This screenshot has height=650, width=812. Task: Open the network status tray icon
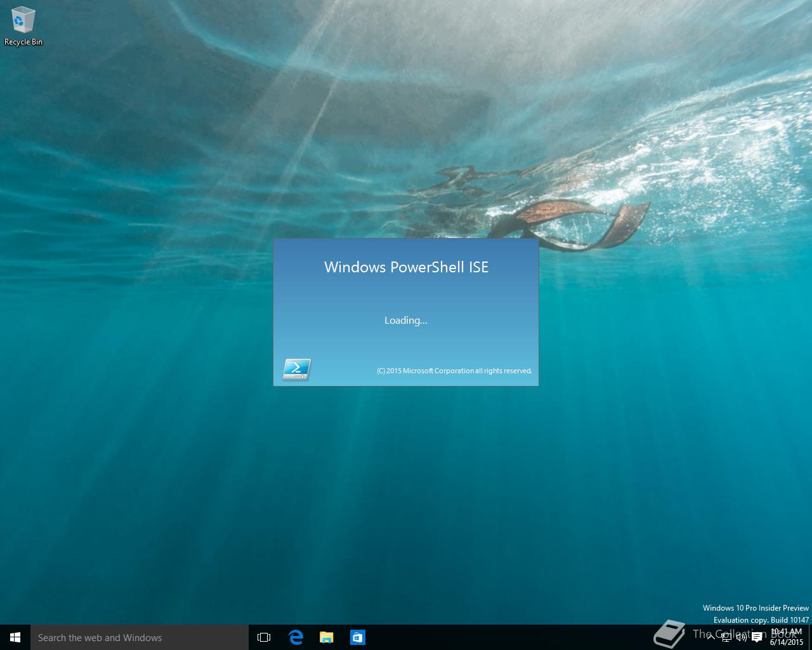click(726, 637)
